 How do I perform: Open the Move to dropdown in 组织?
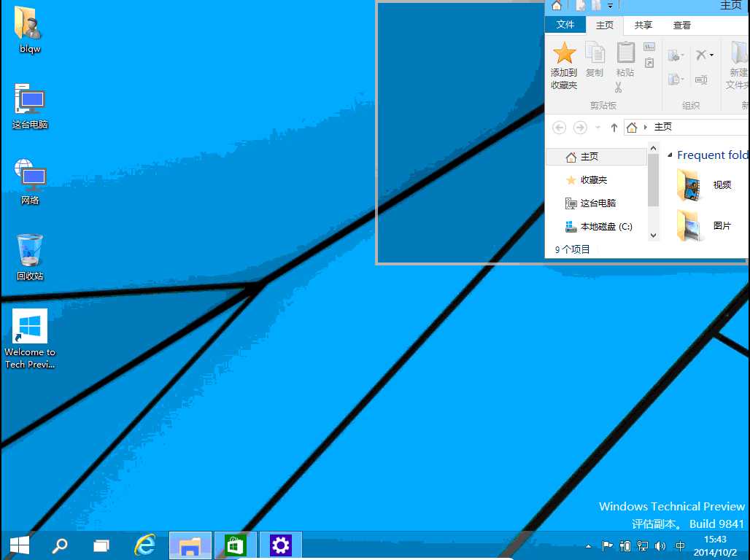pyautogui.click(x=676, y=55)
